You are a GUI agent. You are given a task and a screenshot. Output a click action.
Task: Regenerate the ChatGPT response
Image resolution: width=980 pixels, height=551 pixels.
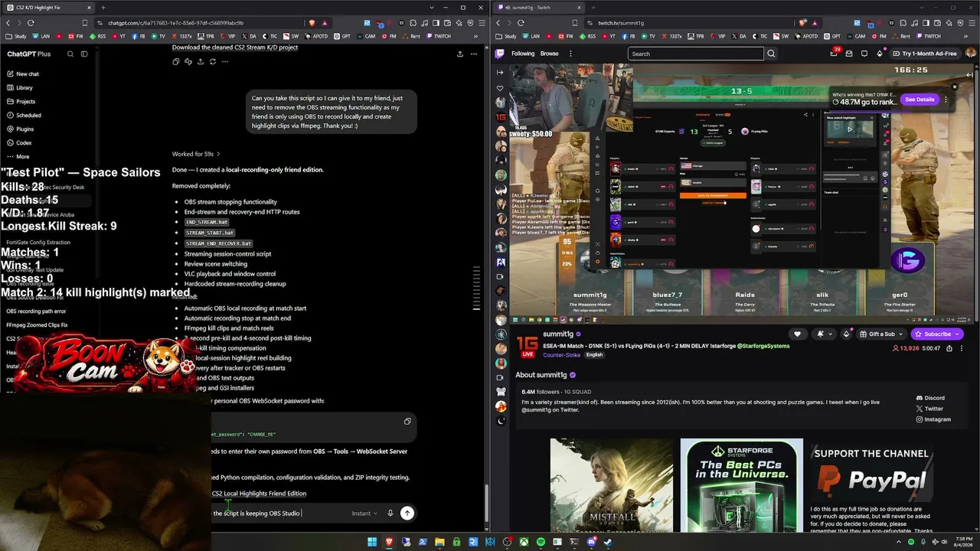[213, 62]
